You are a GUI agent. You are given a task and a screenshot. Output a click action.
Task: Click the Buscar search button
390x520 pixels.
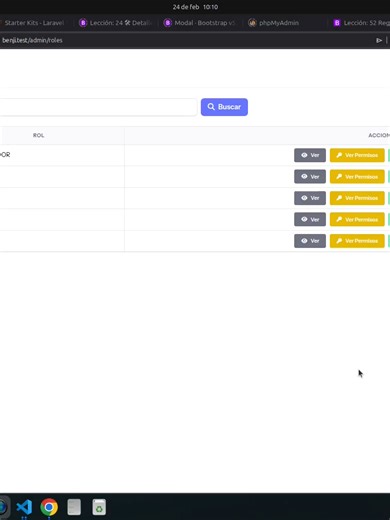coord(224,107)
